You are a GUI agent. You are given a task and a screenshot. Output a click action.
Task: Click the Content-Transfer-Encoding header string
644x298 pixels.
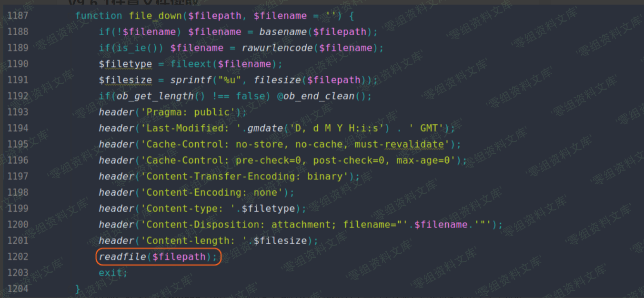point(244,177)
